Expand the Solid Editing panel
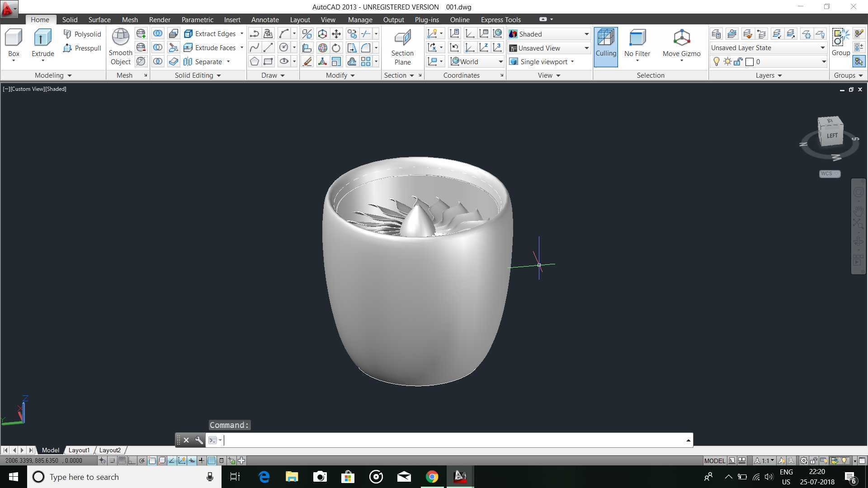Image resolution: width=868 pixels, height=488 pixels. (x=198, y=75)
